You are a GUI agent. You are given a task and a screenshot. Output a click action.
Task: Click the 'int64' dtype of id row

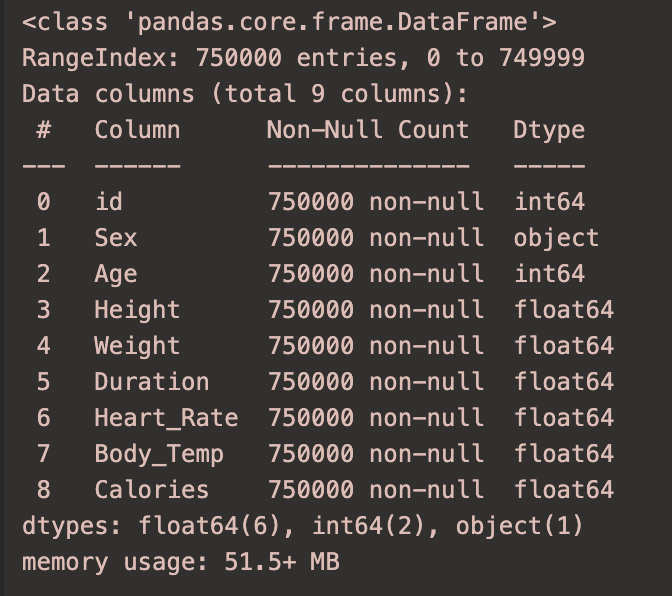pyautogui.click(x=549, y=201)
